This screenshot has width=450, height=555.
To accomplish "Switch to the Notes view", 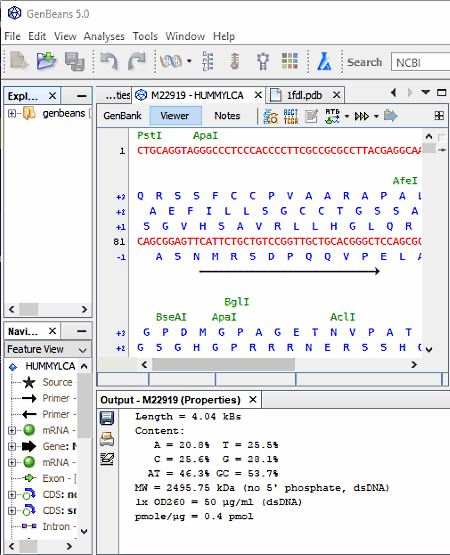I will coord(227,116).
